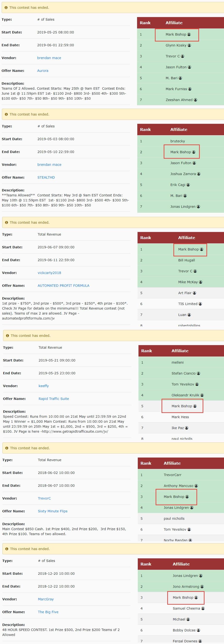Open Mike McKay's profile icon

(x=200, y=282)
